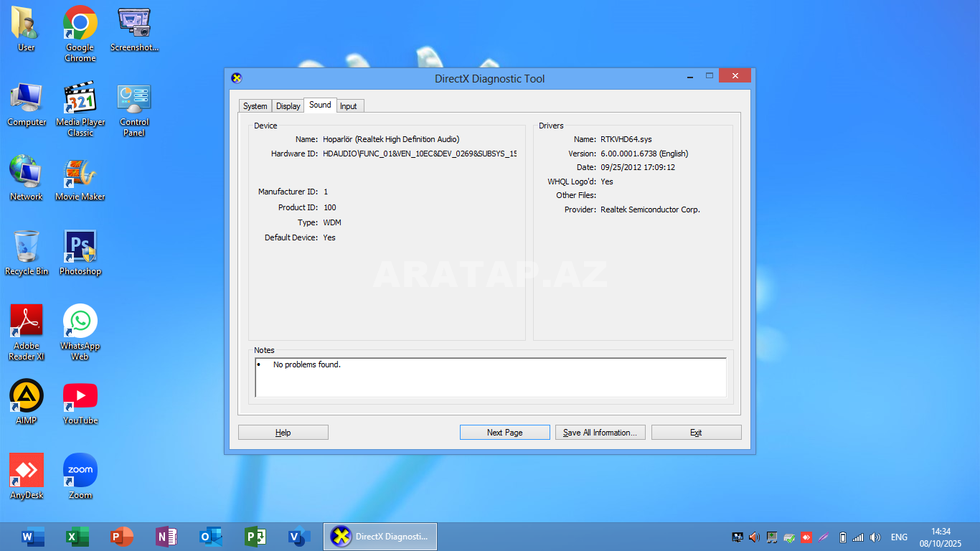Image resolution: width=980 pixels, height=551 pixels.
Task: Go to the Next Page button
Action: (504, 433)
